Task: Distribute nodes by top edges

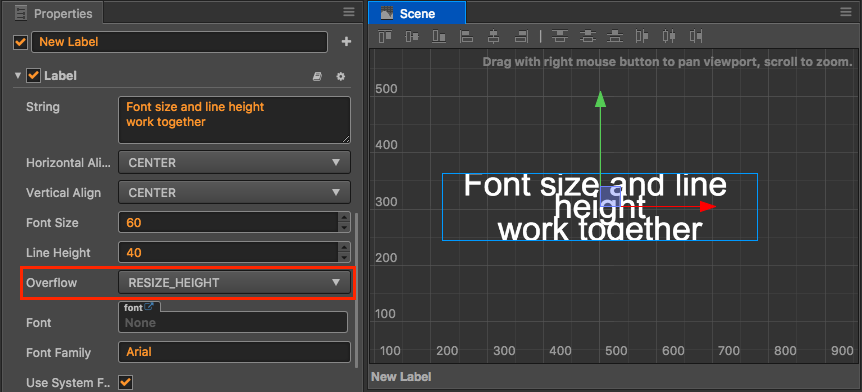Action: [x=560, y=36]
